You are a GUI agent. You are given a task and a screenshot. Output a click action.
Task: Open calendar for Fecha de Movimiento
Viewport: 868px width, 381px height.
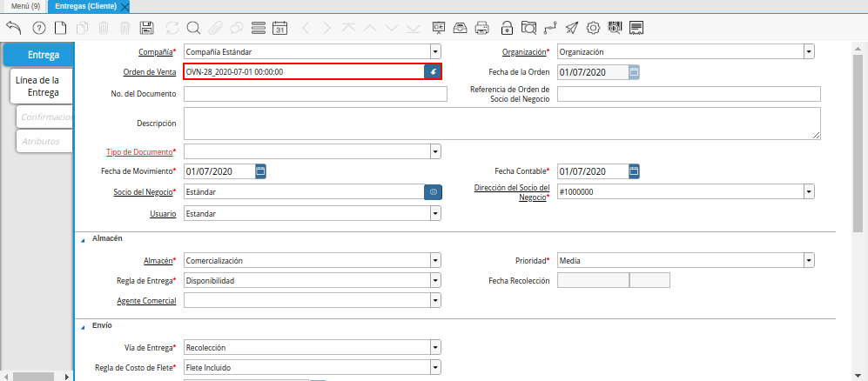pyautogui.click(x=260, y=171)
